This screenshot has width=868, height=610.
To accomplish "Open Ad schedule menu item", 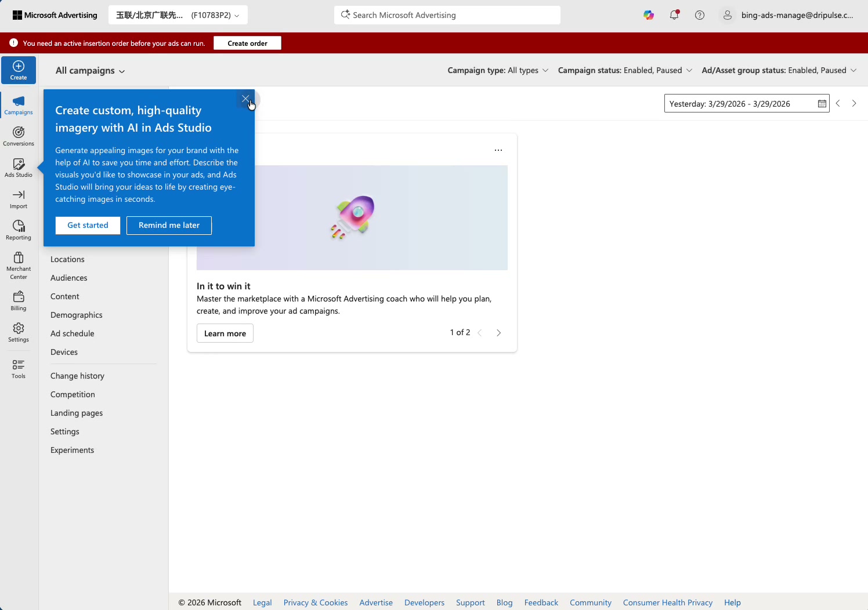I will (72, 333).
